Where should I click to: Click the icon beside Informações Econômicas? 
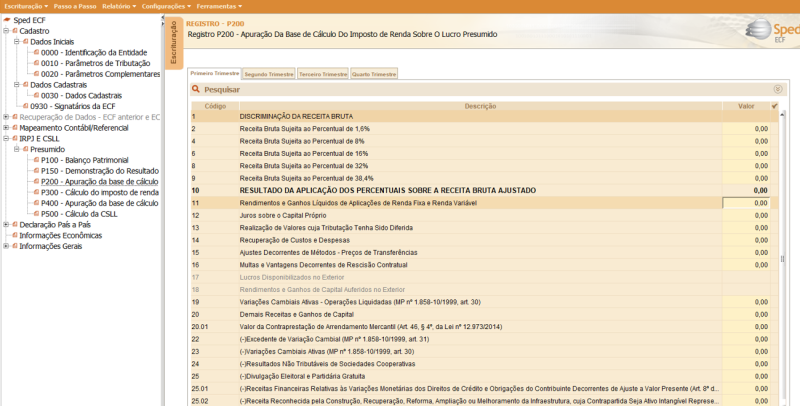point(15,235)
